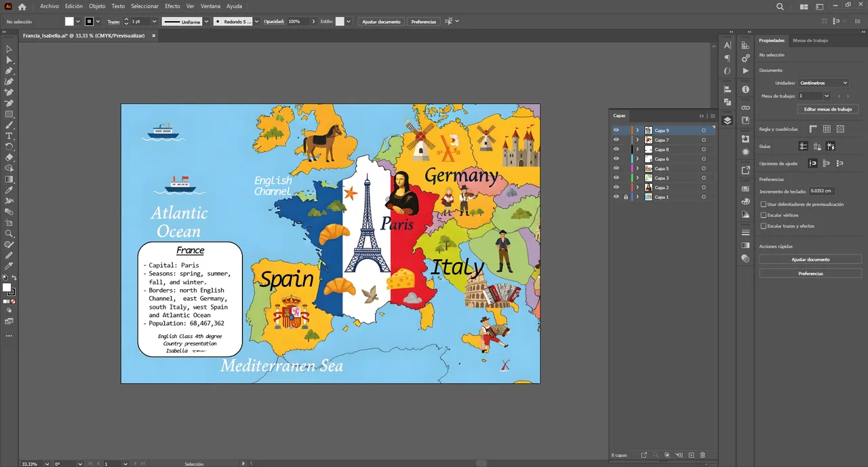Choose the Artboard tool
The image size is (868, 467).
pyautogui.click(x=9, y=223)
